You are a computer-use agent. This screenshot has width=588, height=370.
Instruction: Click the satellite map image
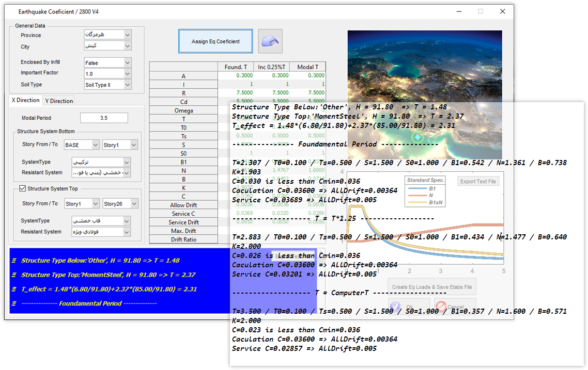click(424, 67)
